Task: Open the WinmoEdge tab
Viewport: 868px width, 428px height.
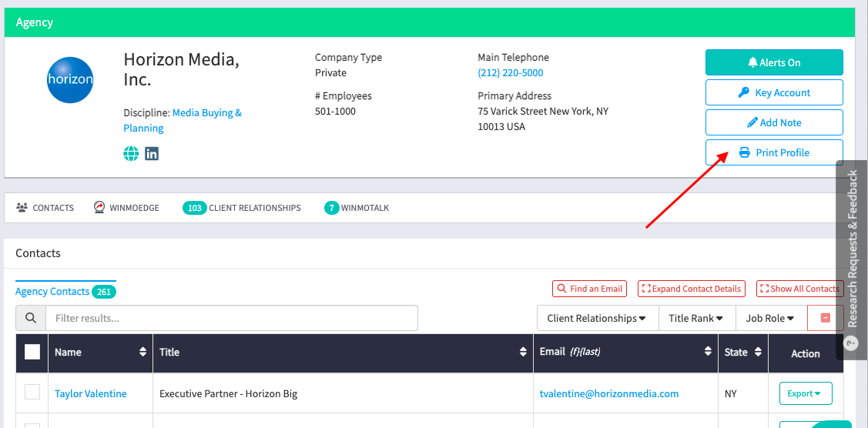Action: (x=127, y=208)
